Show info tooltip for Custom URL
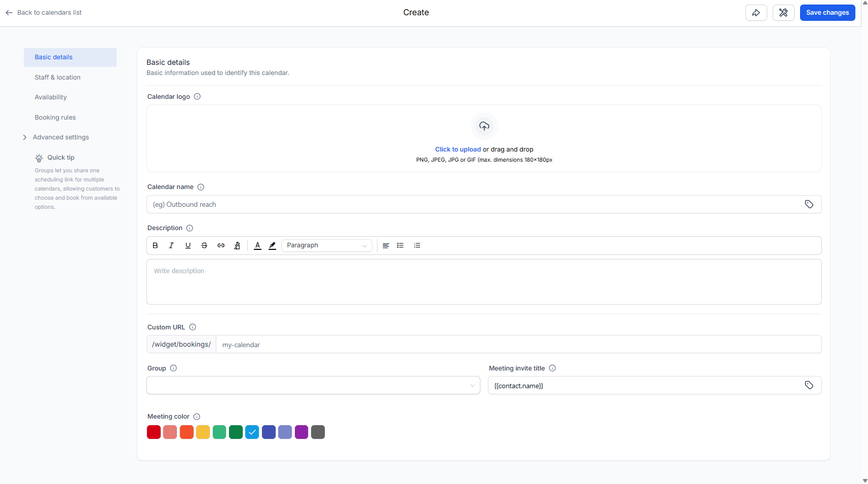This screenshot has height=484, width=868. point(193,327)
